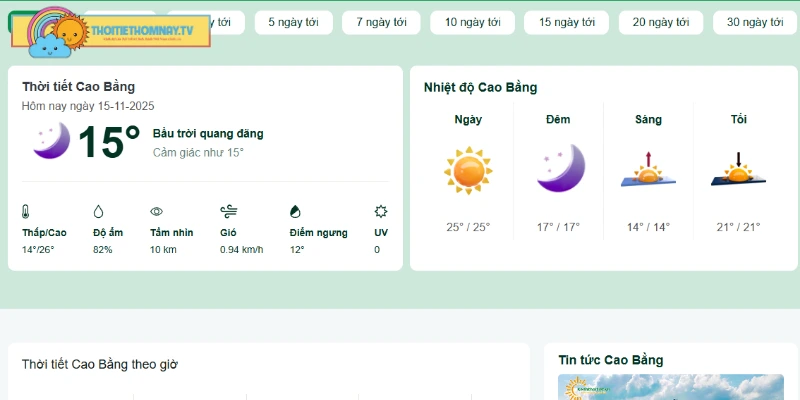Click the 'Thời tiết Cao Bằng theo giờ' heading

coord(99,364)
